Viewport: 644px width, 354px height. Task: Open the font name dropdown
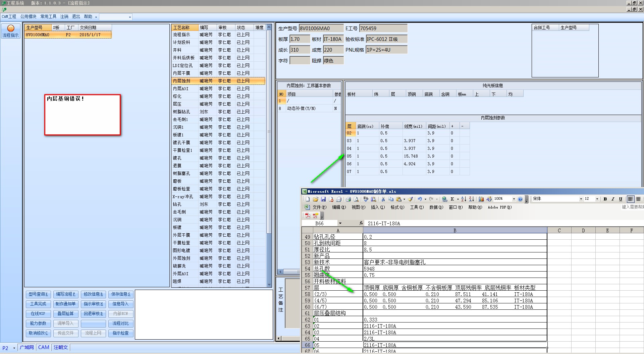[x=581, y=199]
